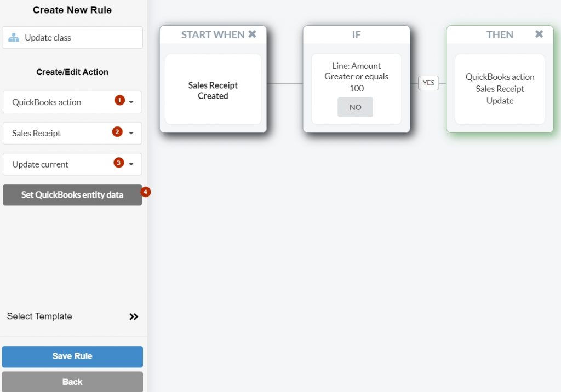The width and height of the screenshot is (561, 392).
Task: Click the Update class rule name field
Action: pos(72,38)
